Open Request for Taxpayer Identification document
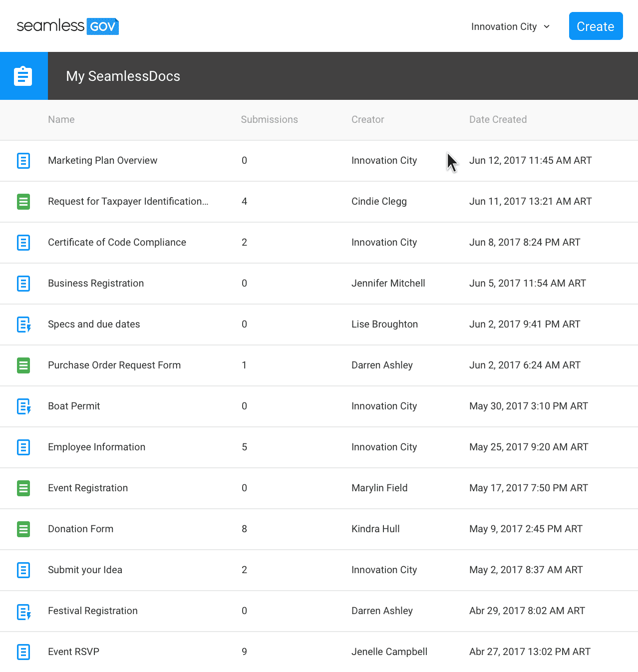 (128, 201)
